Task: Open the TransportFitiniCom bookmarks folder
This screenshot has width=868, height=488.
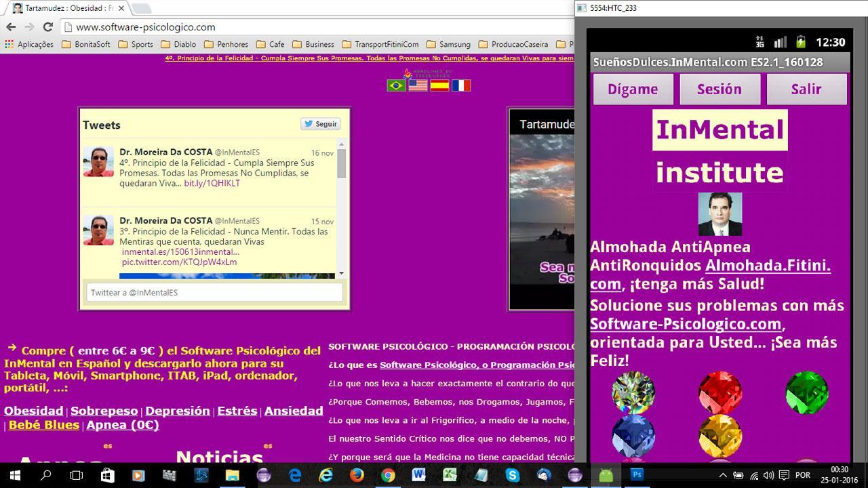Action: (x=380, y=44)
